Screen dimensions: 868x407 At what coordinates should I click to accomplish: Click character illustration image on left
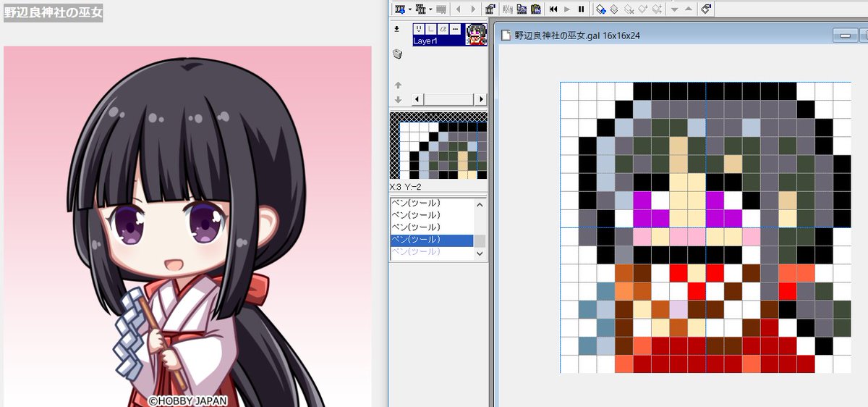[x=187, y=226]
